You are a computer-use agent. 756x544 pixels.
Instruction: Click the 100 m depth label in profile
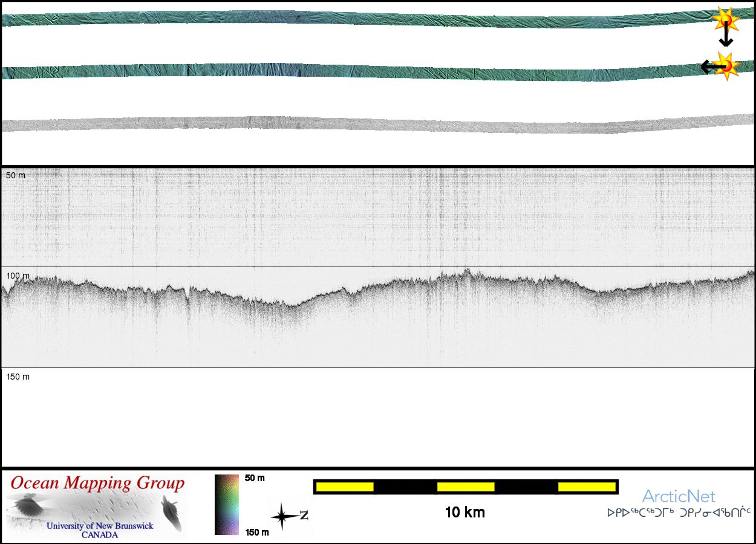(18, 276)
